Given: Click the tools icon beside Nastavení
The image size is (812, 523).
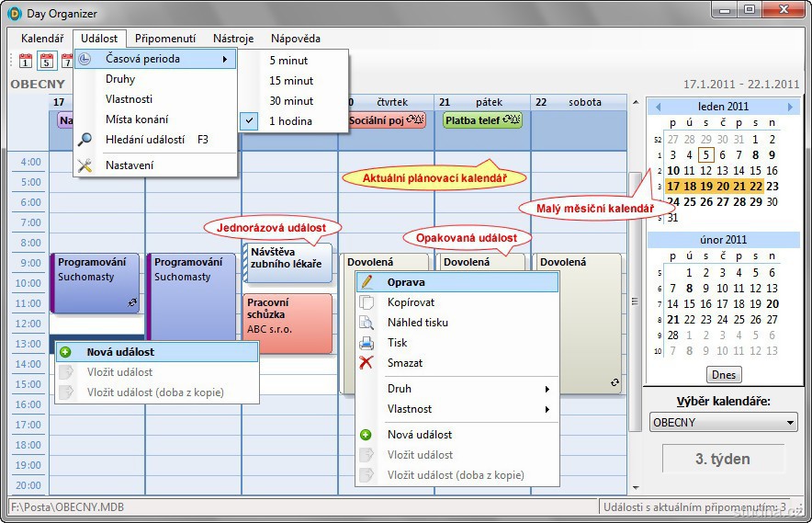Looking at the screenshot, I should (85, 165).
